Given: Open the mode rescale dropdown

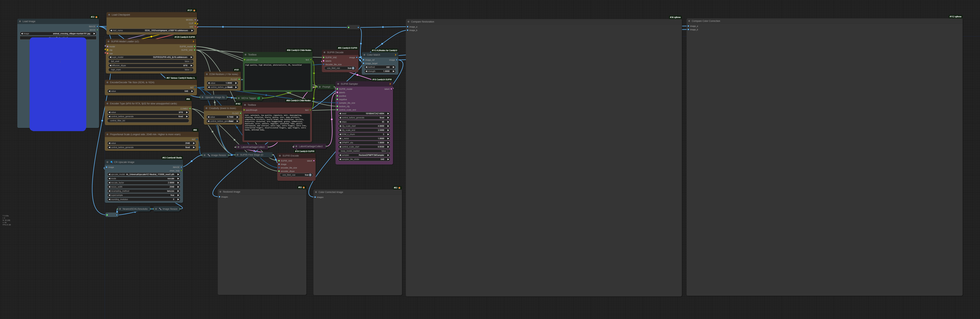Looking at the screenshot, I should click(x=144, y=178).
